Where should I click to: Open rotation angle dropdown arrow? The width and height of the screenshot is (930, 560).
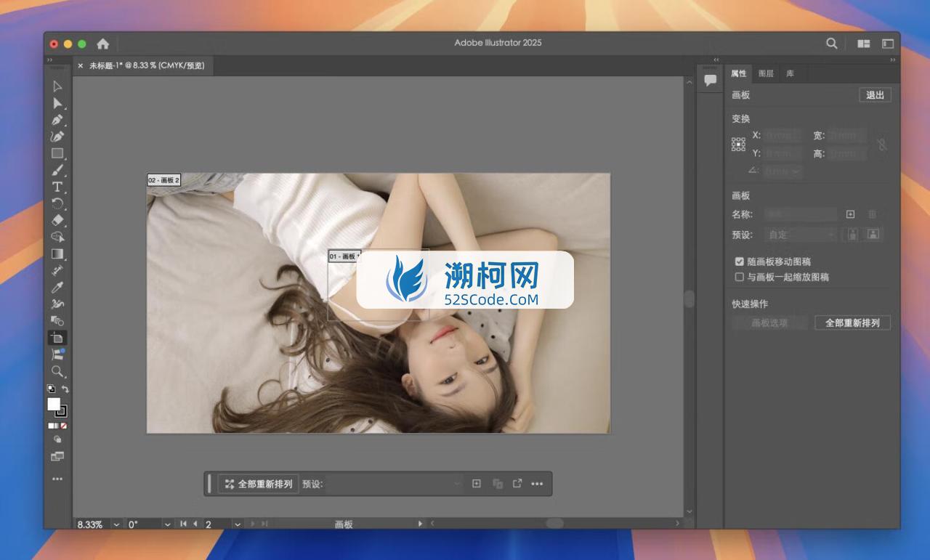[168, 524]
